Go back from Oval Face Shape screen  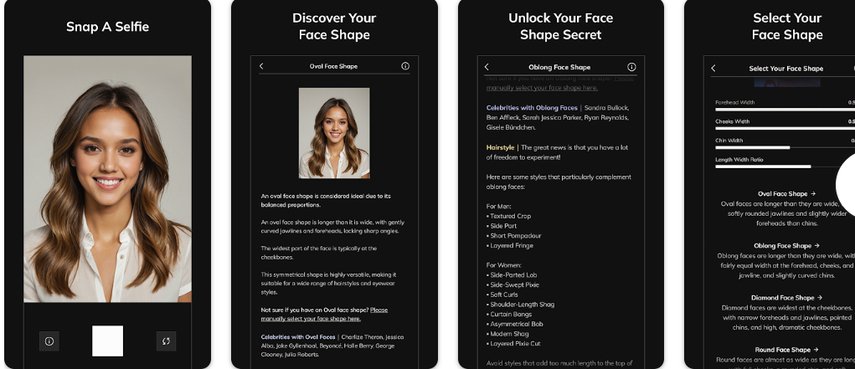261,66
